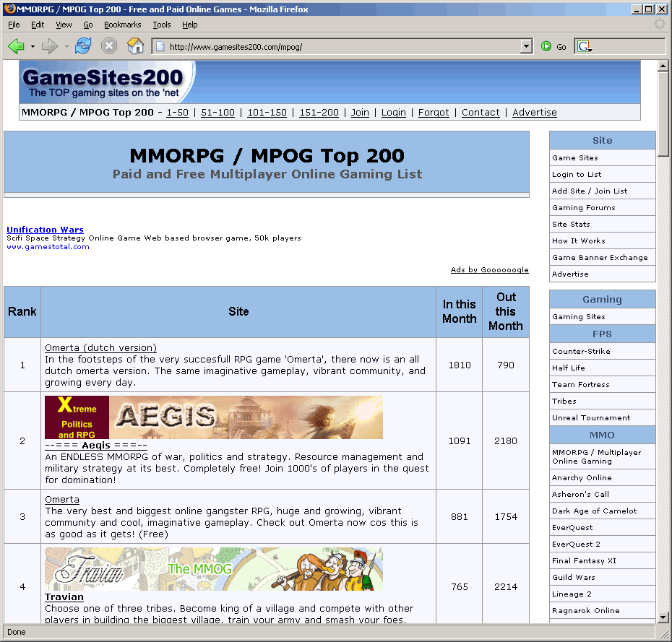
Task: Click the green Back arrow button
Action: pos(16,46)
